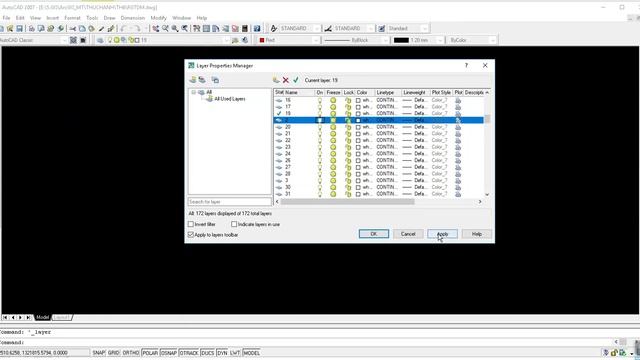The image size is (640, 360).
Task: Open the Format menu
Action: (x=72, y=18)
